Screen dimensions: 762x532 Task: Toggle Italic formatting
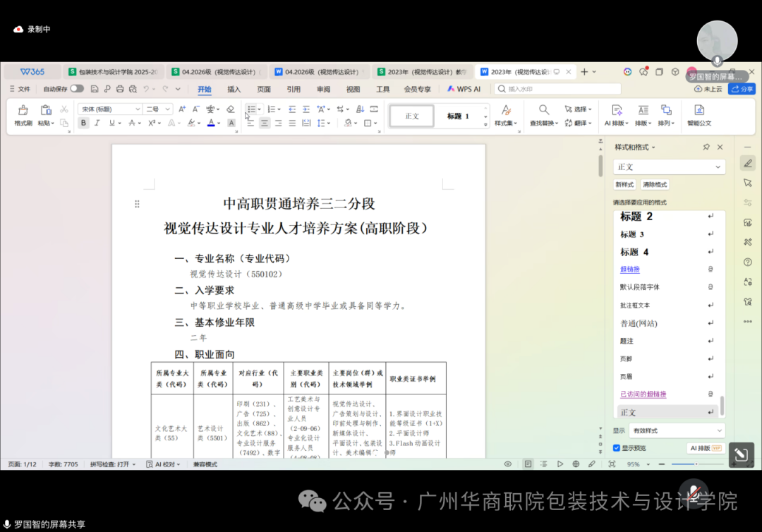97,123
